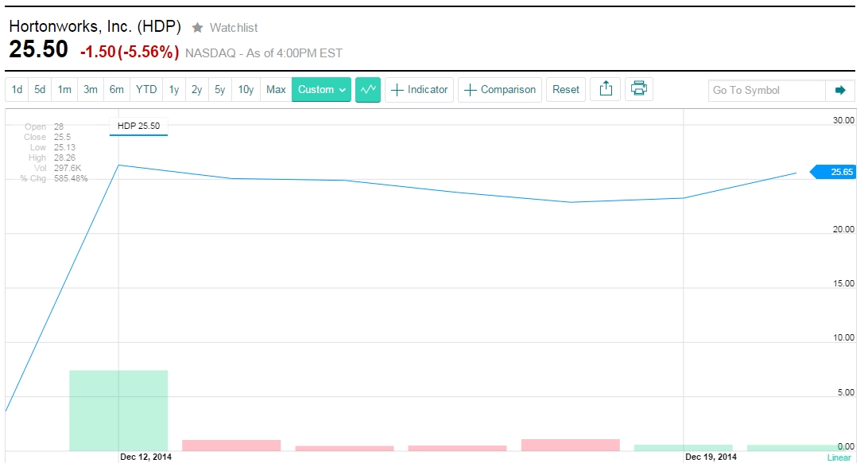Click the Go To Symbol arrow button
This screenshot has width=868, height=471.
pyautogui.click(x=840, y=91)
